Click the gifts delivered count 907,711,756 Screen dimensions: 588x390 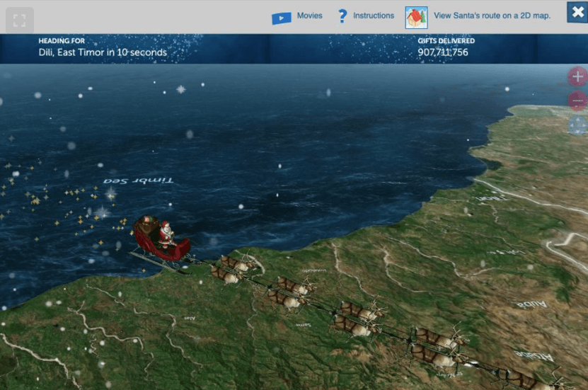pyautogui.click(x=443, y=52)
